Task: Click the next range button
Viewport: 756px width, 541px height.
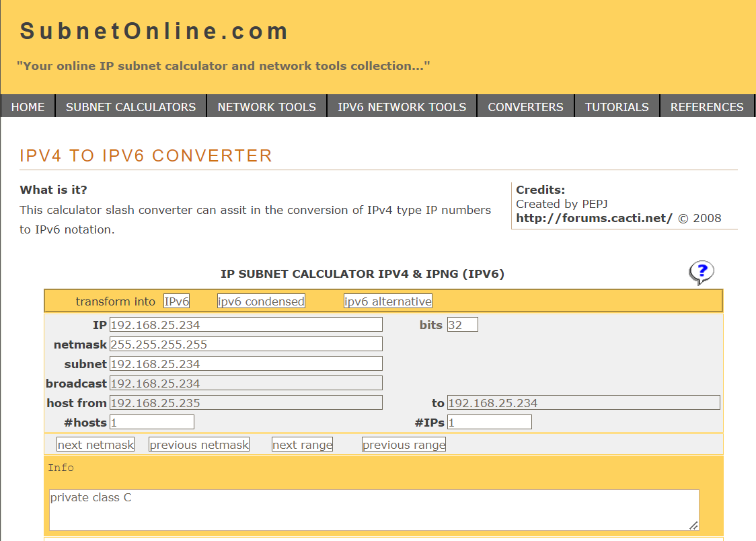Action: click(x=302, y=445)
